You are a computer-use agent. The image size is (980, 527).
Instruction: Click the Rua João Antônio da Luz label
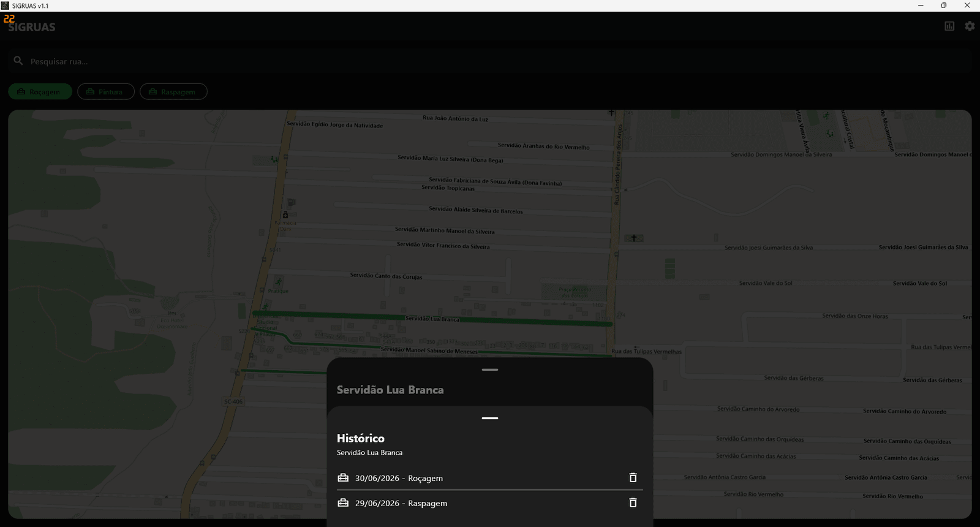455,119
